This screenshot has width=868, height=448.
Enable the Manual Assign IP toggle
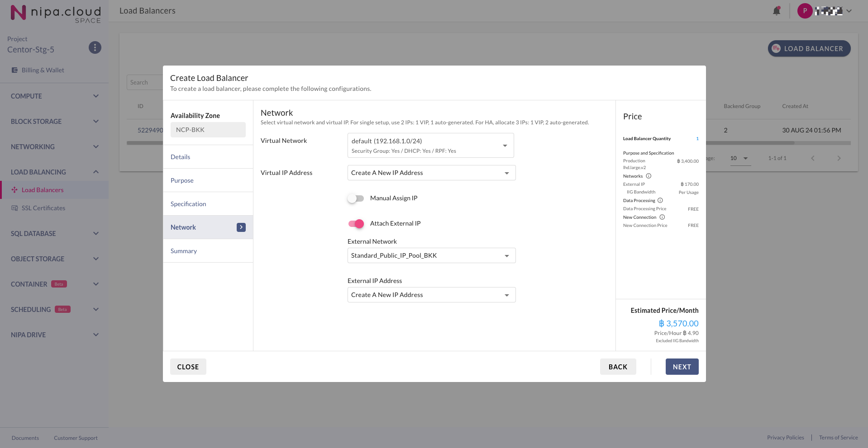pyautogui.click(x=356, y=198)
